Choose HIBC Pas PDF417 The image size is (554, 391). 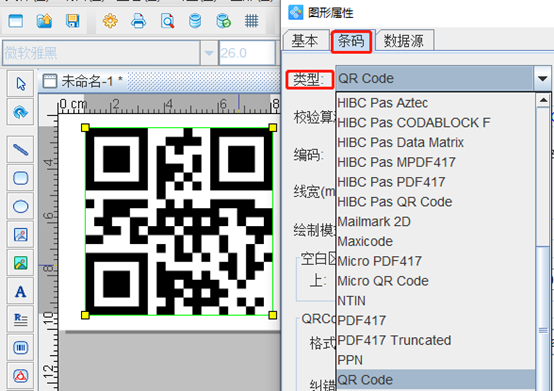tap(435, 182)
